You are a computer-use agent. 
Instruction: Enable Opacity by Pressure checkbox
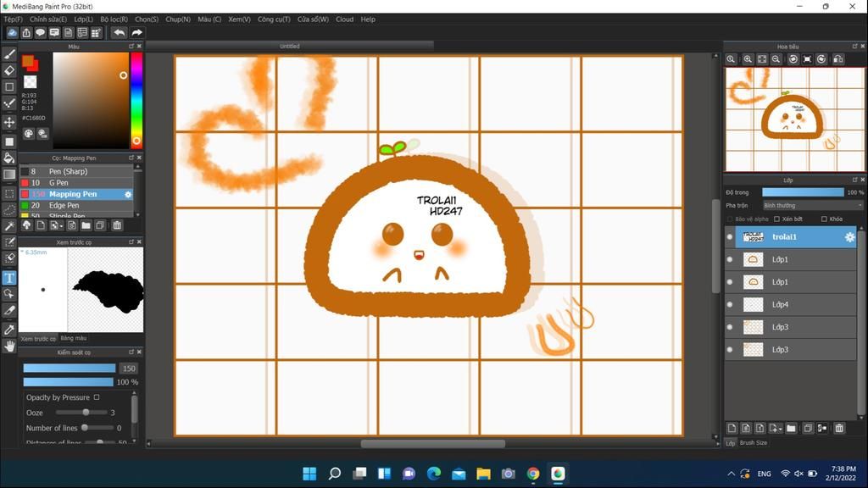[97, 397]
